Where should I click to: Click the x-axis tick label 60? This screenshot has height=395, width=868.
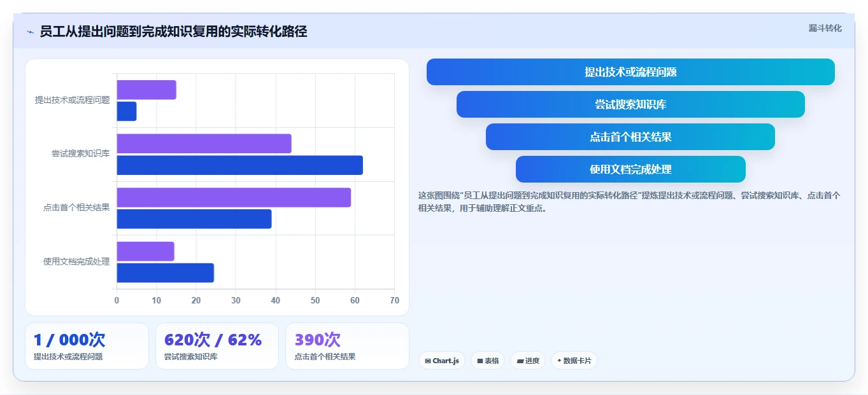pos(355,300)
